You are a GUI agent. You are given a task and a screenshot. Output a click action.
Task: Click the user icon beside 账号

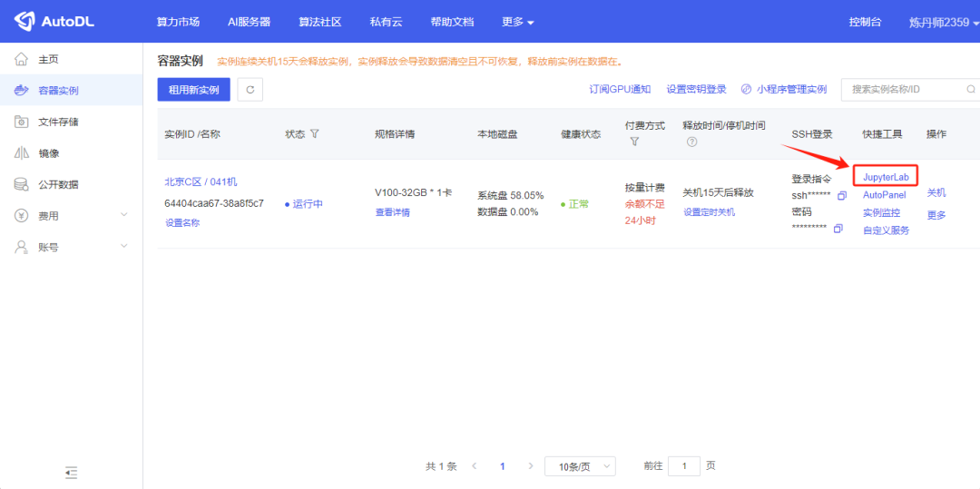[21, 247]
